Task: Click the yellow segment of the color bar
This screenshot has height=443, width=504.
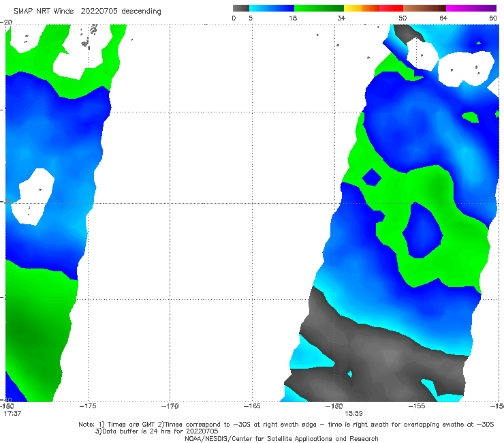Action: click(353, 8)
